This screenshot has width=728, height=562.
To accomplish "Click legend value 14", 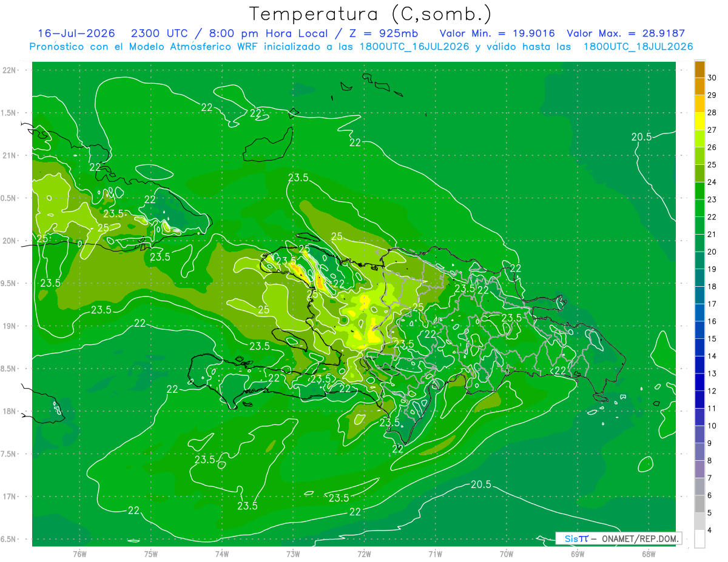I will point(712,356).
